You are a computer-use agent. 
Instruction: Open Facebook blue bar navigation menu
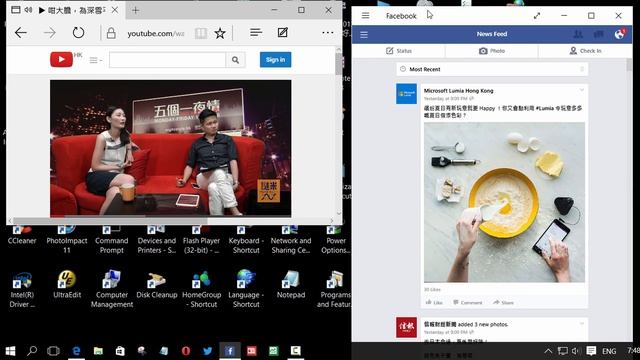pyautogui.click(x=364, y=35)
